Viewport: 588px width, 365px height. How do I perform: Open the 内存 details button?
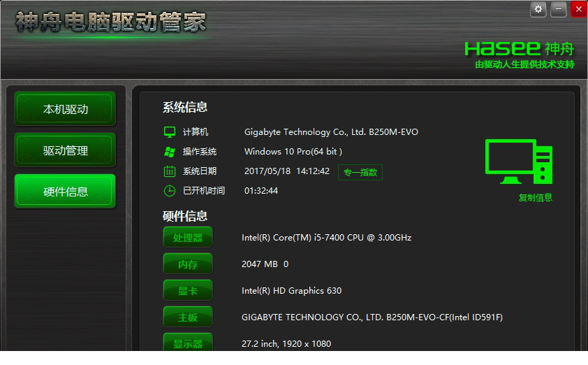(x=188, y=264)
